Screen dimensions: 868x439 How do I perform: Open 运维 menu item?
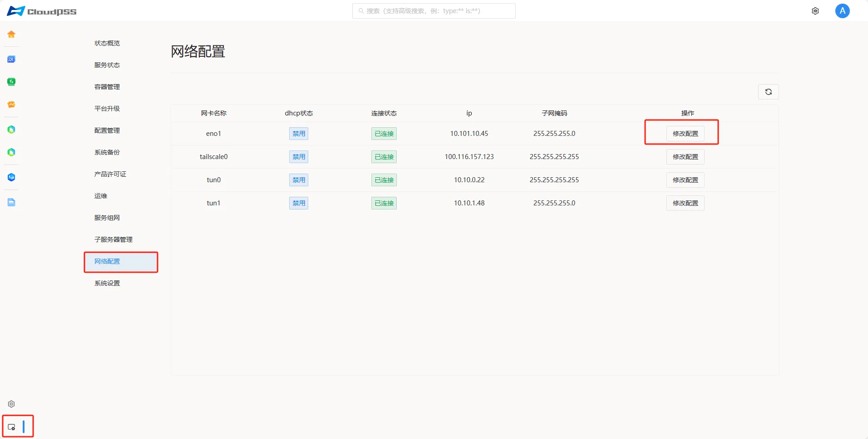click(101, 196)
